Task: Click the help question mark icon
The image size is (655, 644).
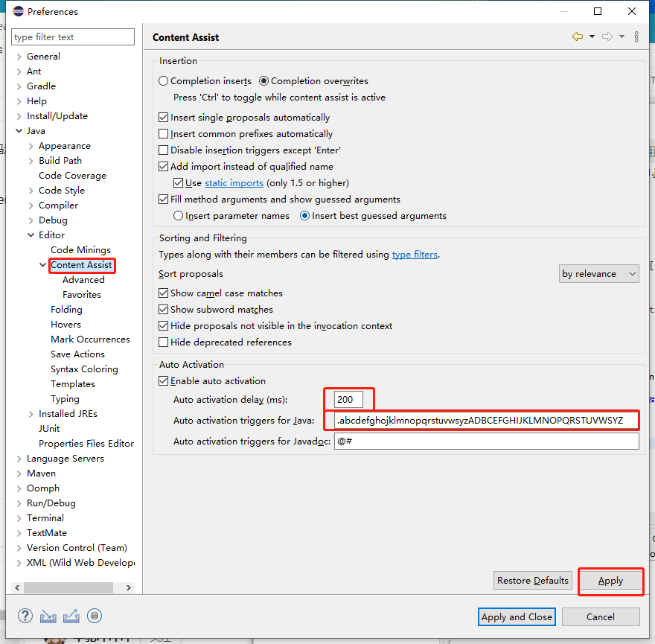Action: [x=25, y=616]
